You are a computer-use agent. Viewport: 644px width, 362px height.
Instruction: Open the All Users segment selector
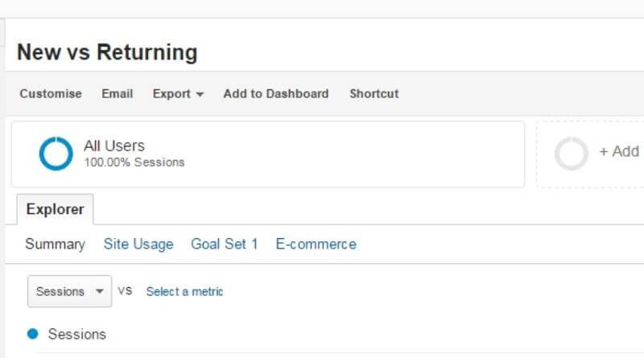coord(268,154)
